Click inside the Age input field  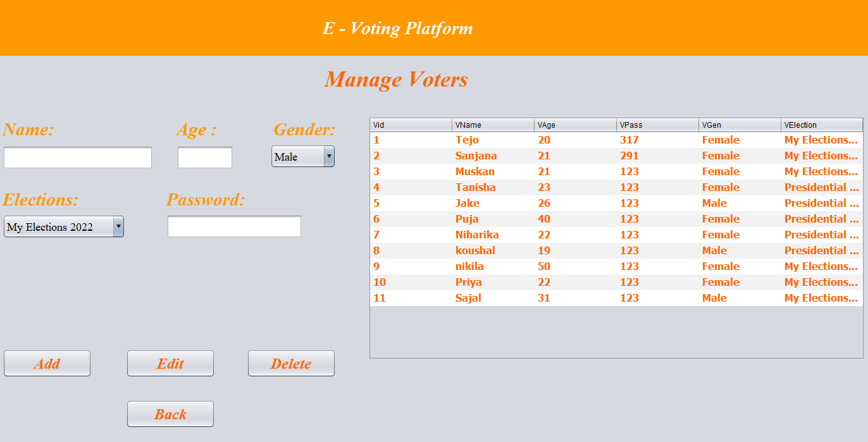[x=204, y=157]
